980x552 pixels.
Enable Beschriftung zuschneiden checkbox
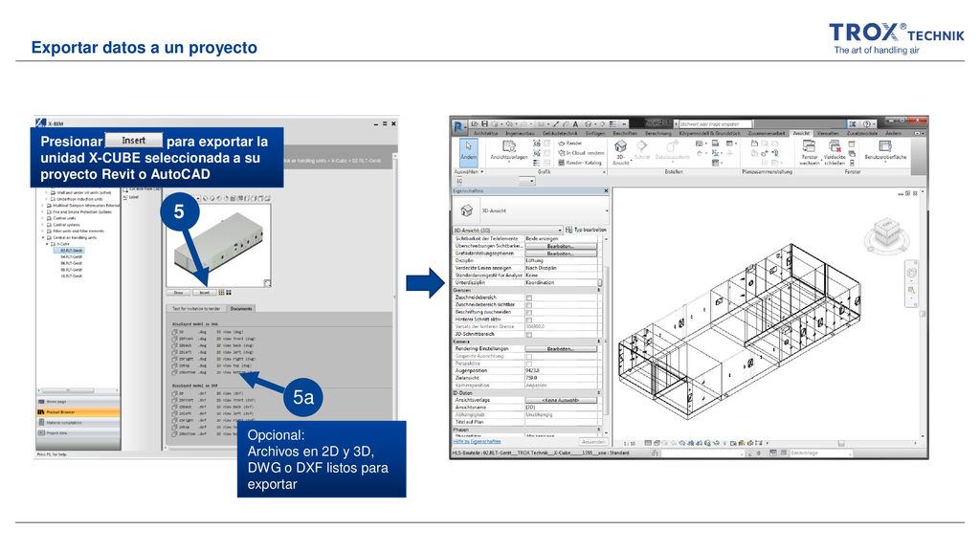tap(528, 312)
